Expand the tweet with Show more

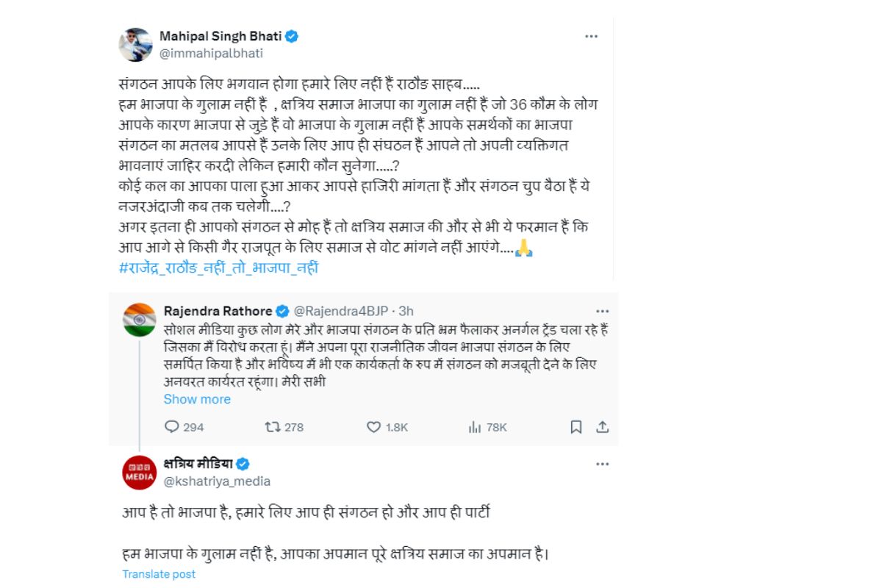tap(197, 399)
